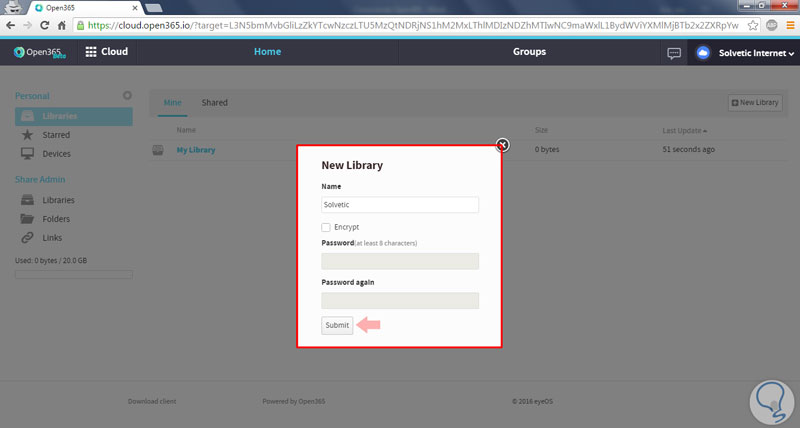The width and height of the screenshot is (800, 428).
Task: Click the Download client link
Action: click(x=152, y=401)
